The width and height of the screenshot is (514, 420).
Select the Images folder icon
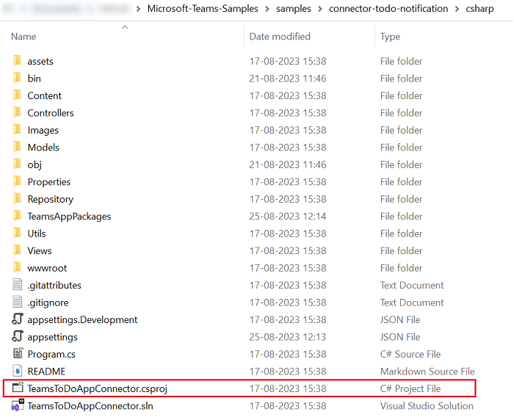pos(18,130)
